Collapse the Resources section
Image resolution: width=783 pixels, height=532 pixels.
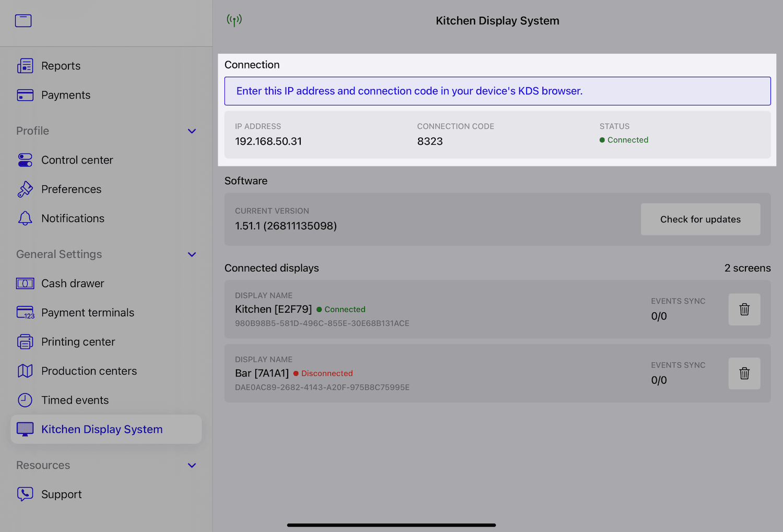click(192, 465)
